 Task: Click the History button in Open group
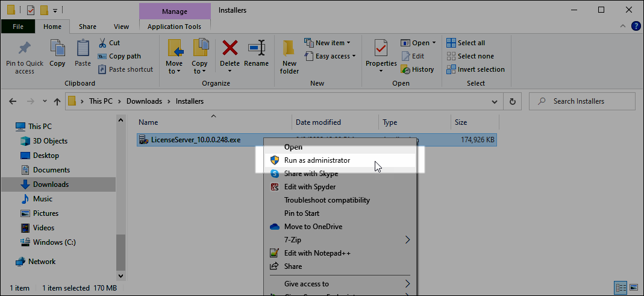pyautogui.click(x=417, y=69)
